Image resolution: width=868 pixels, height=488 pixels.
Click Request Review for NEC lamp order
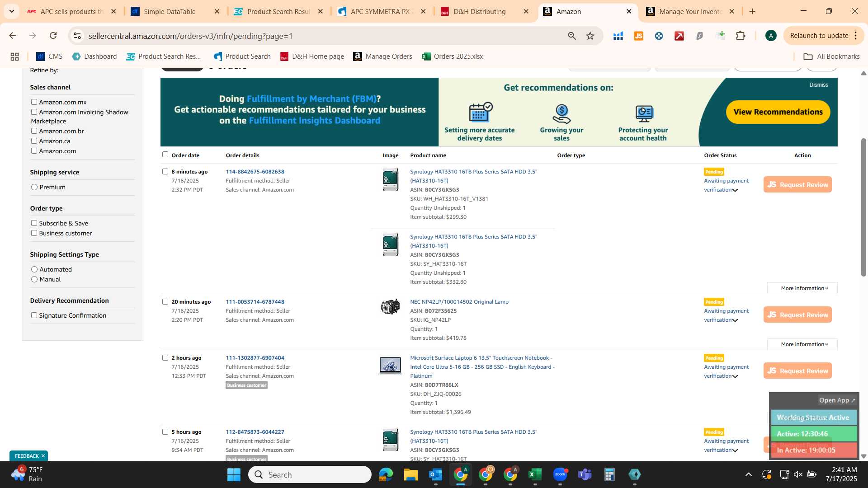tap(797, 315)
